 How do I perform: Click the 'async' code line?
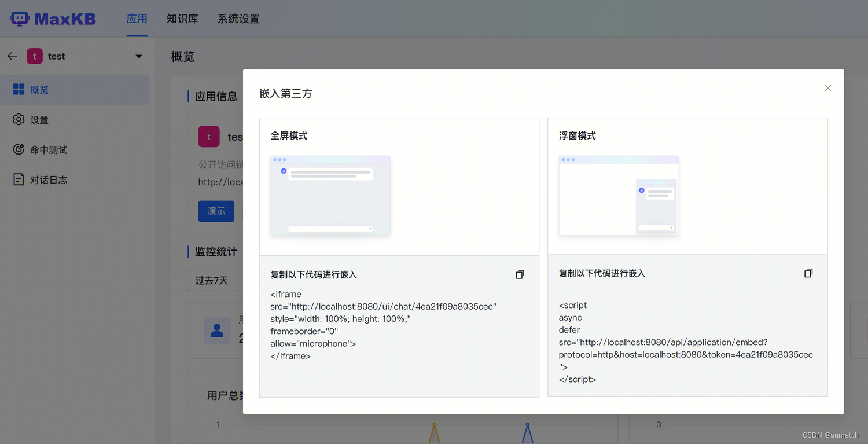click(x=571, y=317)
